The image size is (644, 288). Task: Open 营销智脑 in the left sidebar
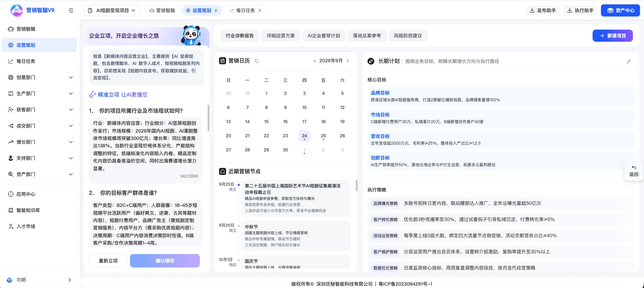39,29
